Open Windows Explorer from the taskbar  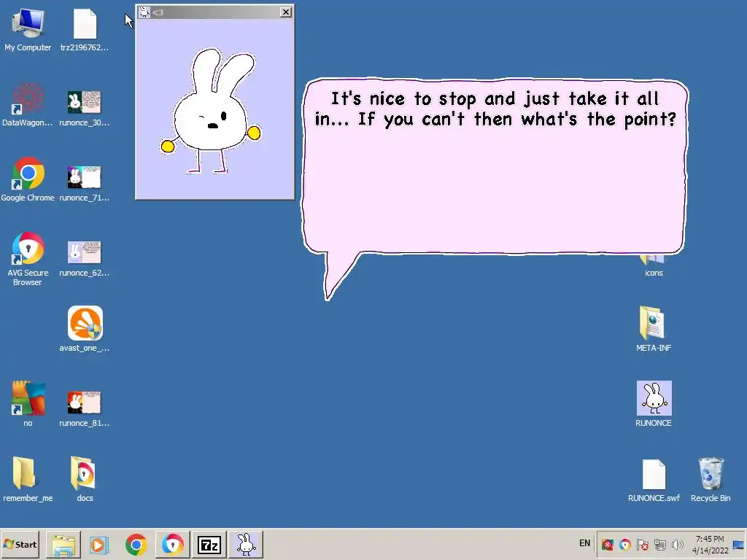(x=63, y=544)
